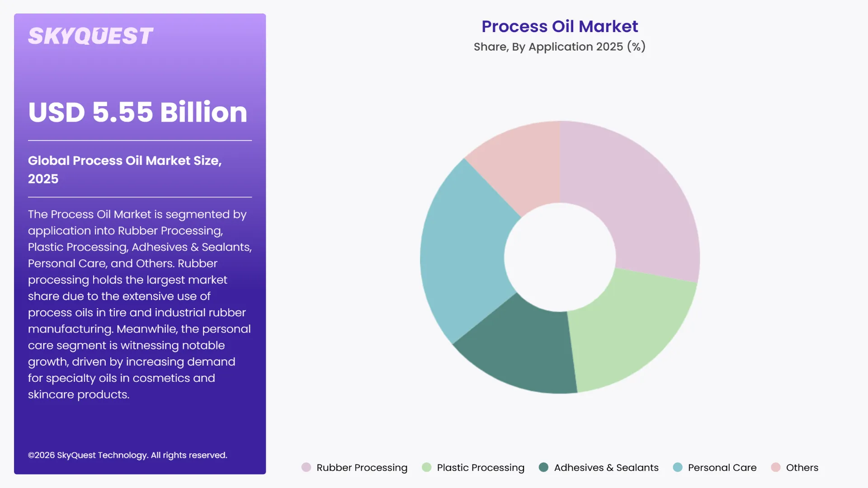Click the Share, By Application 2025 (%) subtitle
The width and height of the screenshot is (868, 488).
(560, 47)
